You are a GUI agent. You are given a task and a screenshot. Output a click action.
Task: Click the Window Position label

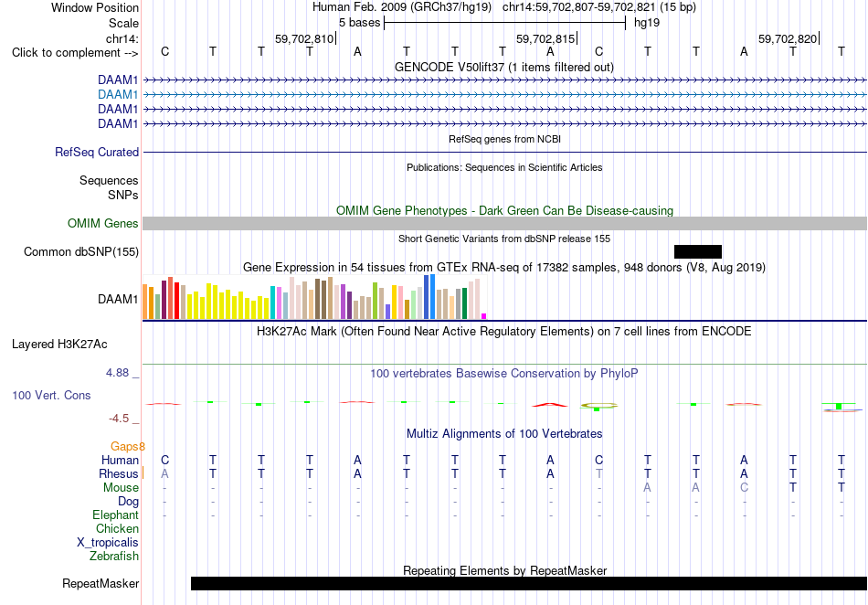click(95, 7)
